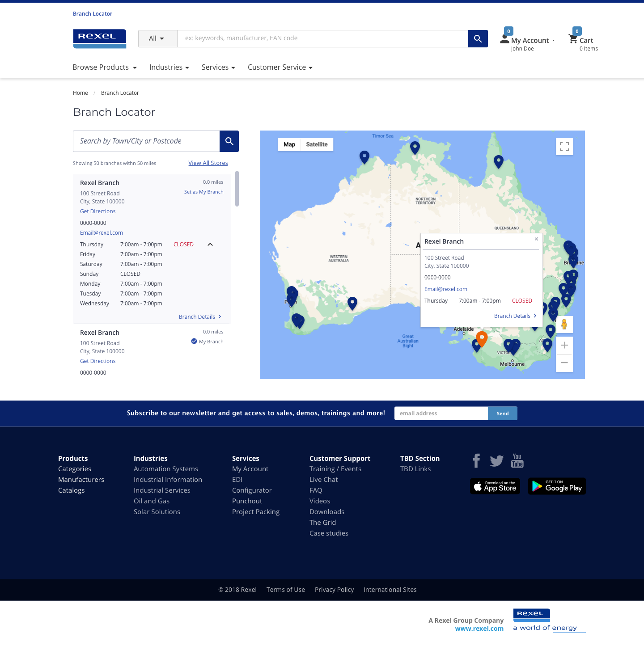Open Rexel's Twitter page icon
The height and width of the screenshot is (671, 644).
[x=496, y=461]
